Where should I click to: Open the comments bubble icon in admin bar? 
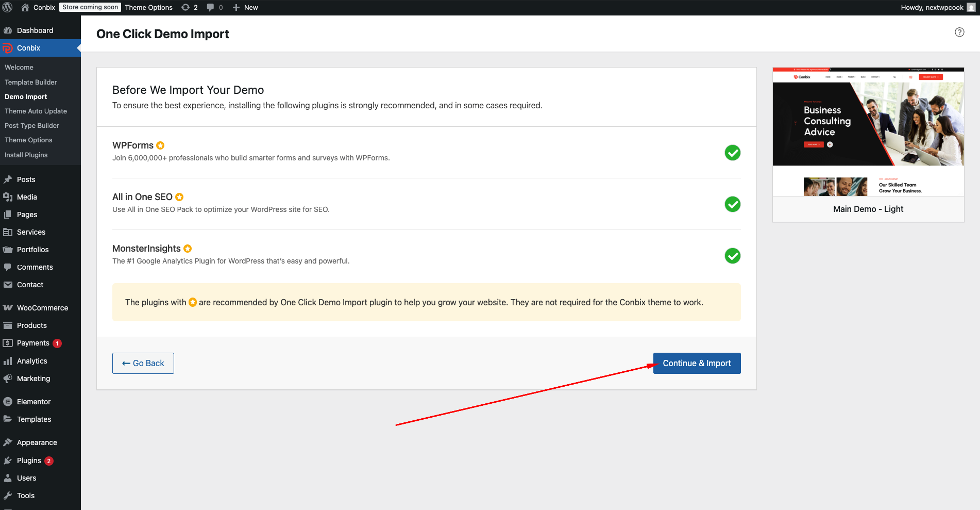coord(210,7)
